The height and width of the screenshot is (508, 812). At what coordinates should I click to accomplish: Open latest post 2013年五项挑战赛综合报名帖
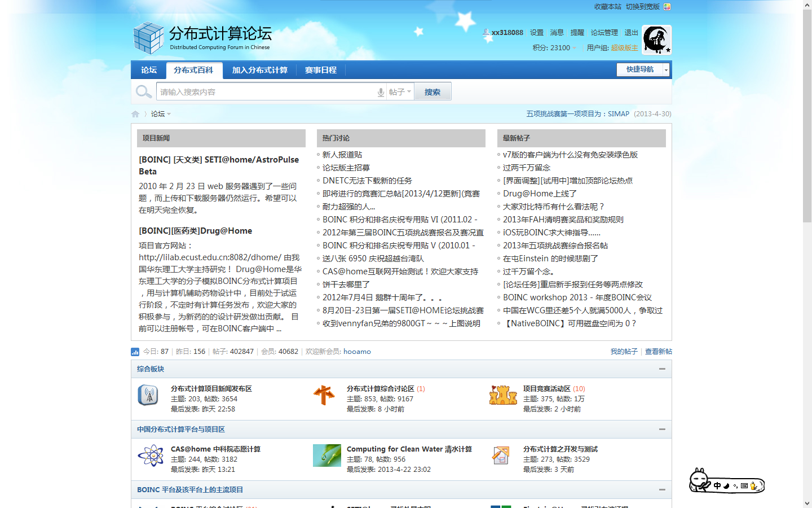click(555, 246)
